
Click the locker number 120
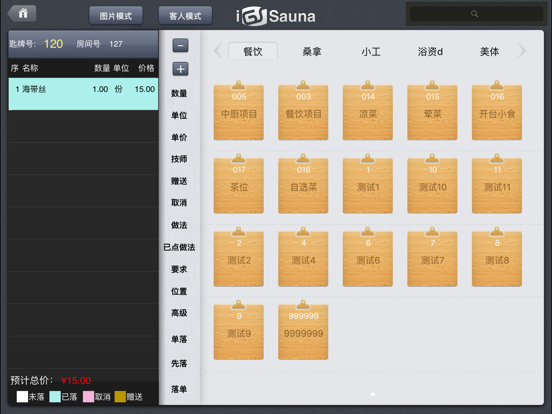click(x=54, y=44)
